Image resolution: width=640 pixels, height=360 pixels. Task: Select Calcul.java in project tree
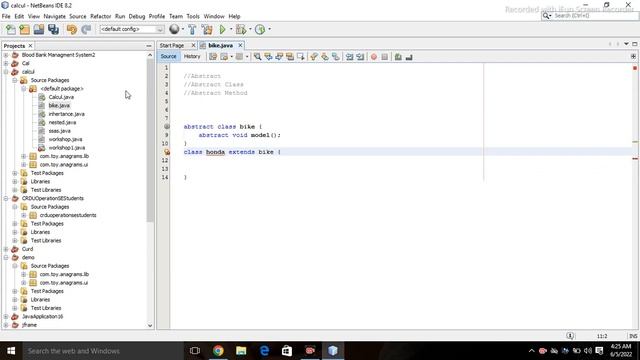click(61, 97)
